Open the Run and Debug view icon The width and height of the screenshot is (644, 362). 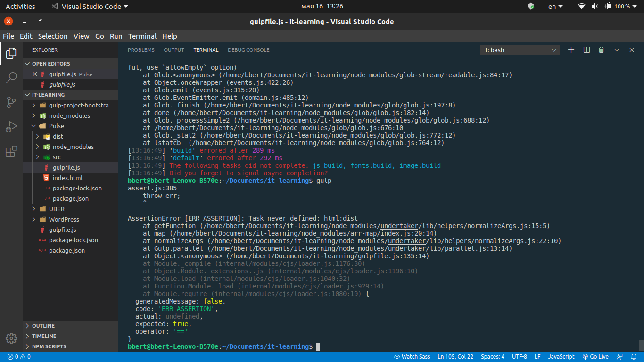pos(11,127)
